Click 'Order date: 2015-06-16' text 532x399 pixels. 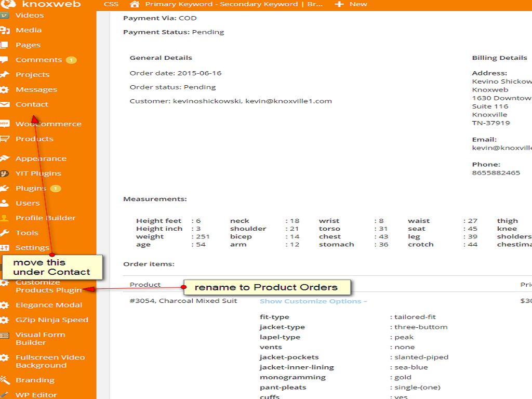tap(176, 73)
